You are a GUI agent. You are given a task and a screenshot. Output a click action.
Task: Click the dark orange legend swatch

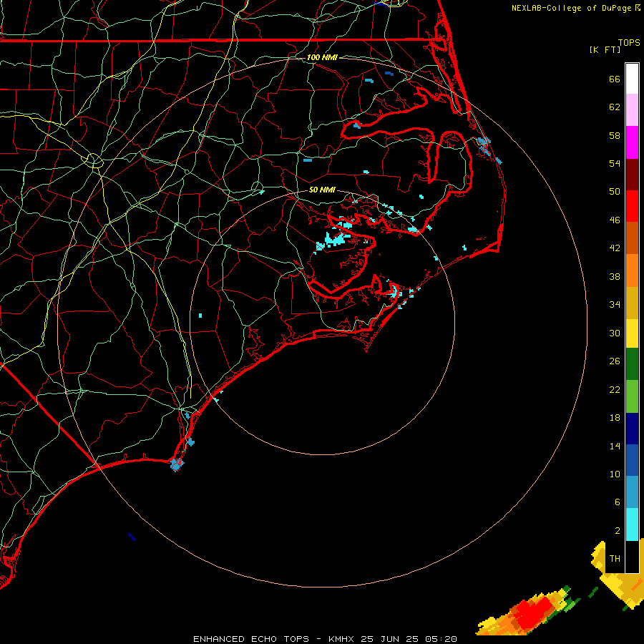tap(632, 238)
